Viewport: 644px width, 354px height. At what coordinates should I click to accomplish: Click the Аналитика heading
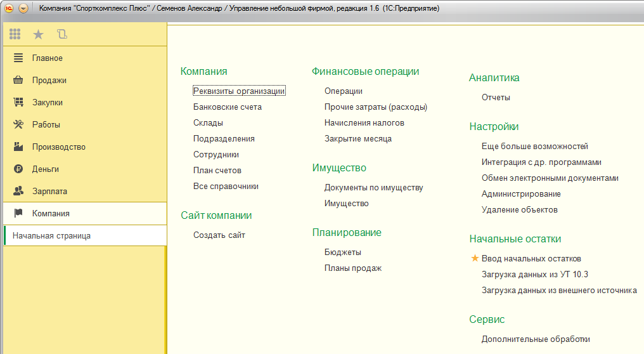coord(494,77)
